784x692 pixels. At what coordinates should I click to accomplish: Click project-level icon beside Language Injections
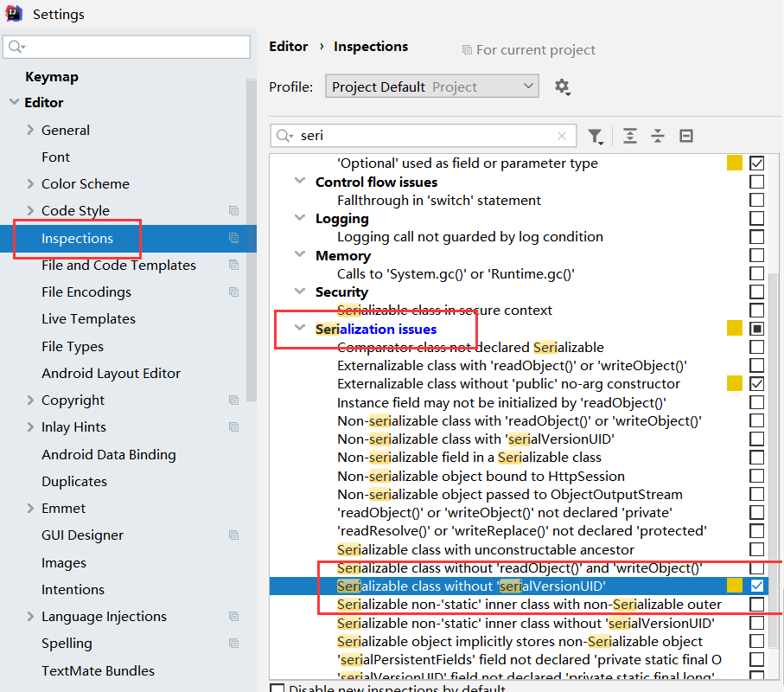click(x=233, y=616)
